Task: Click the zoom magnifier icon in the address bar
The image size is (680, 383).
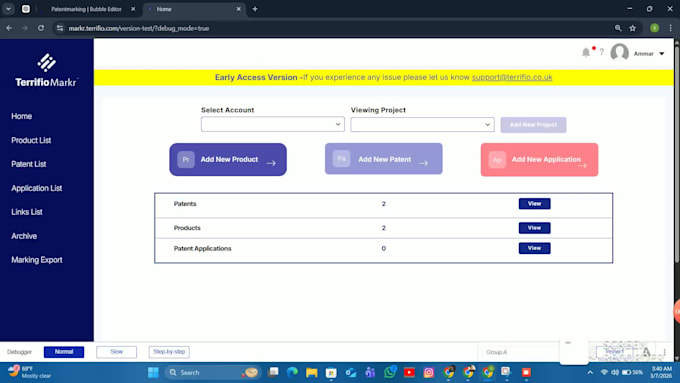Action: tap(618, 28)
